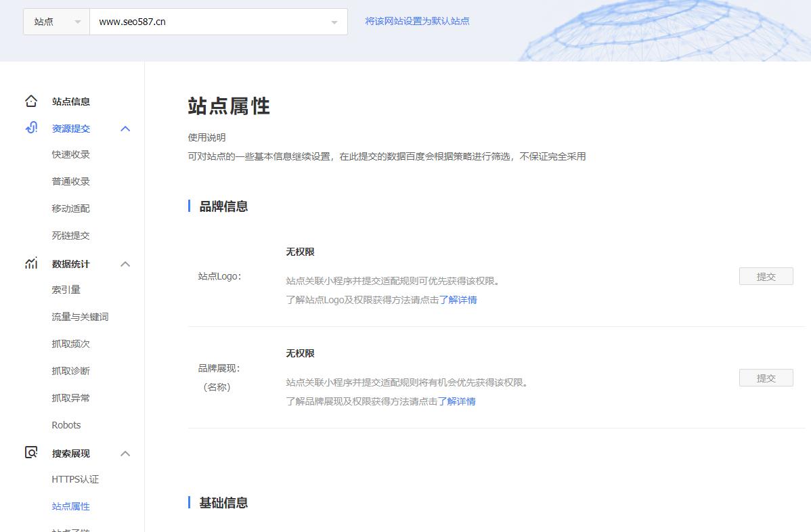This screenshot has width=811, height=532.
Task: Click the home icon beside 站点信息
Action: pyautogui.click(x=30, y=100)
